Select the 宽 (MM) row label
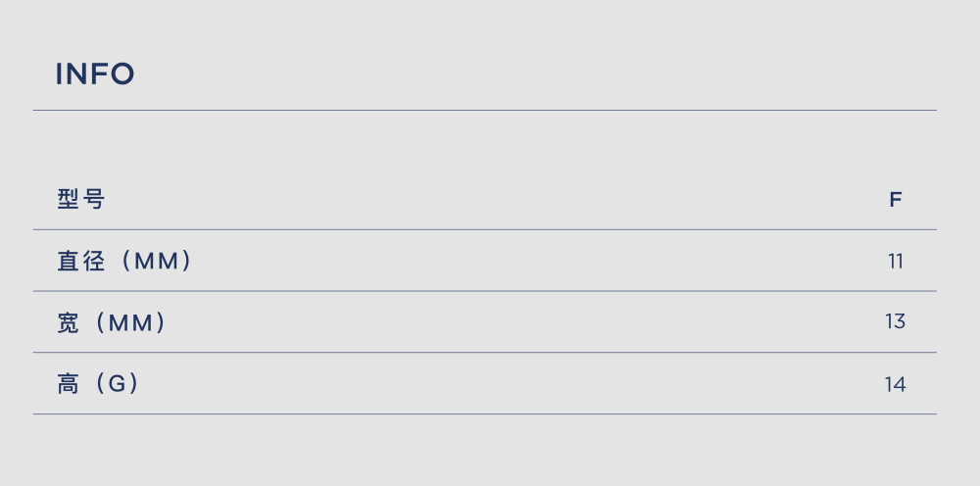 pos(112,322)
